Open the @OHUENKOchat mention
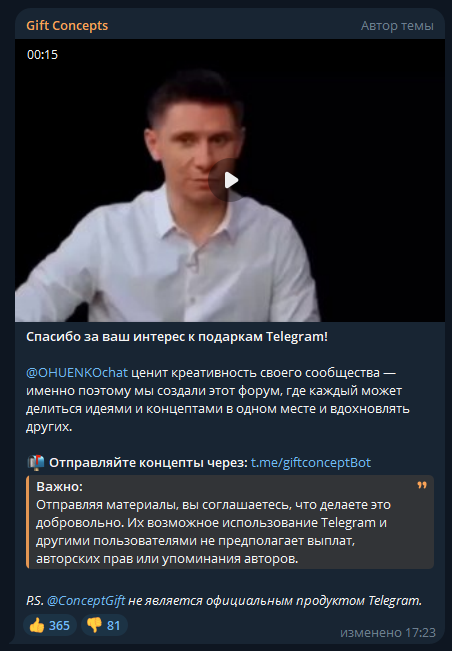 [77, 372]
